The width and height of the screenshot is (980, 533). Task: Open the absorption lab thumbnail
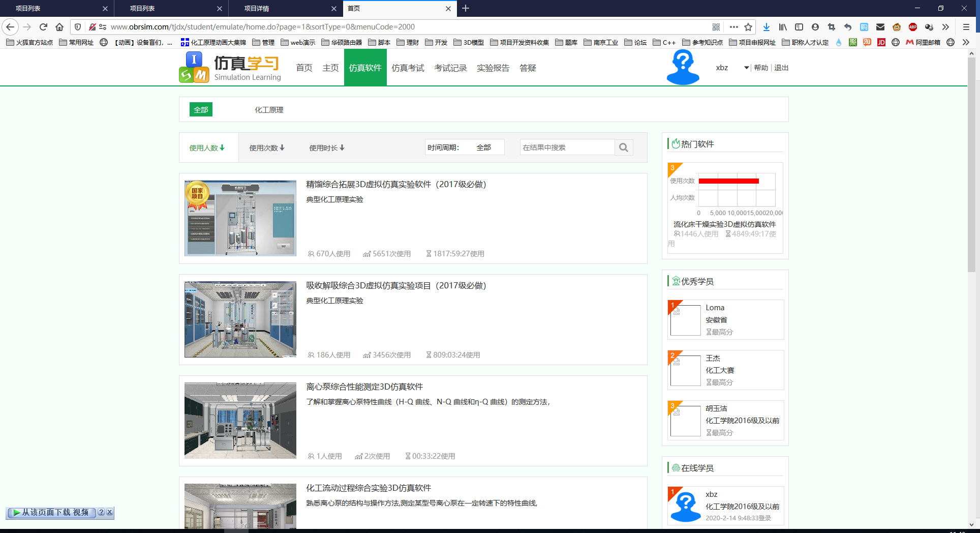pos(240,319)
